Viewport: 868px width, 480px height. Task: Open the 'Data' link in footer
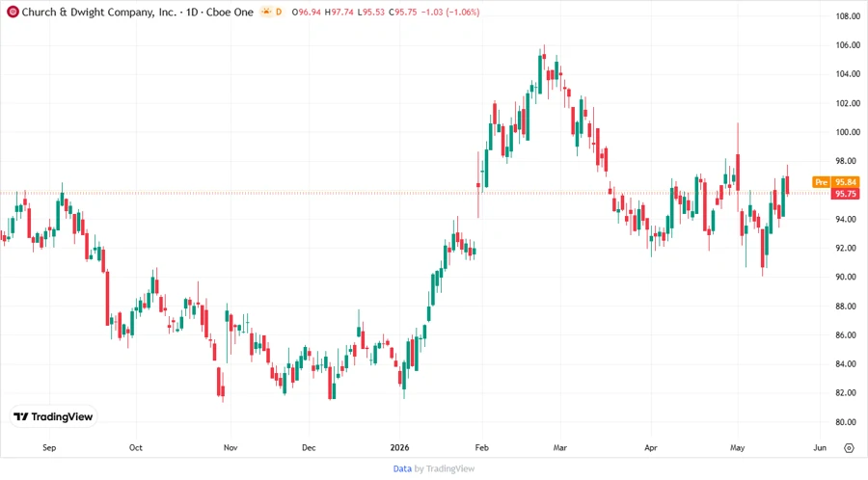click(x=402, y=469)
